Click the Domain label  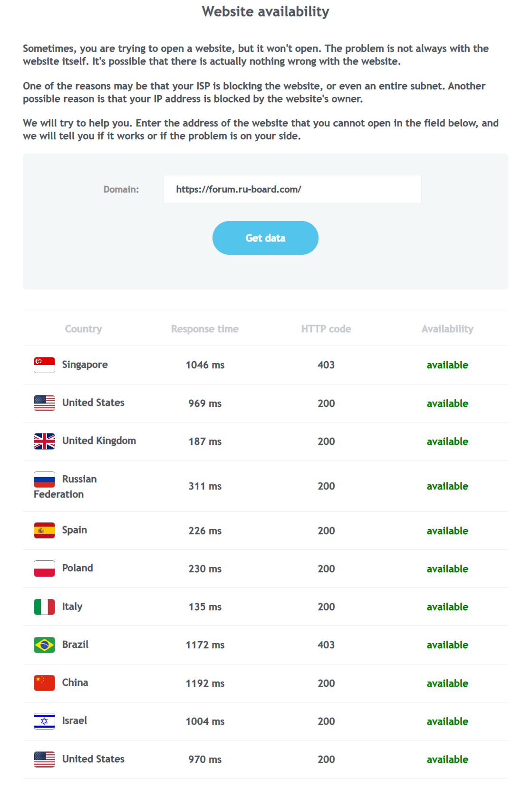121,189
